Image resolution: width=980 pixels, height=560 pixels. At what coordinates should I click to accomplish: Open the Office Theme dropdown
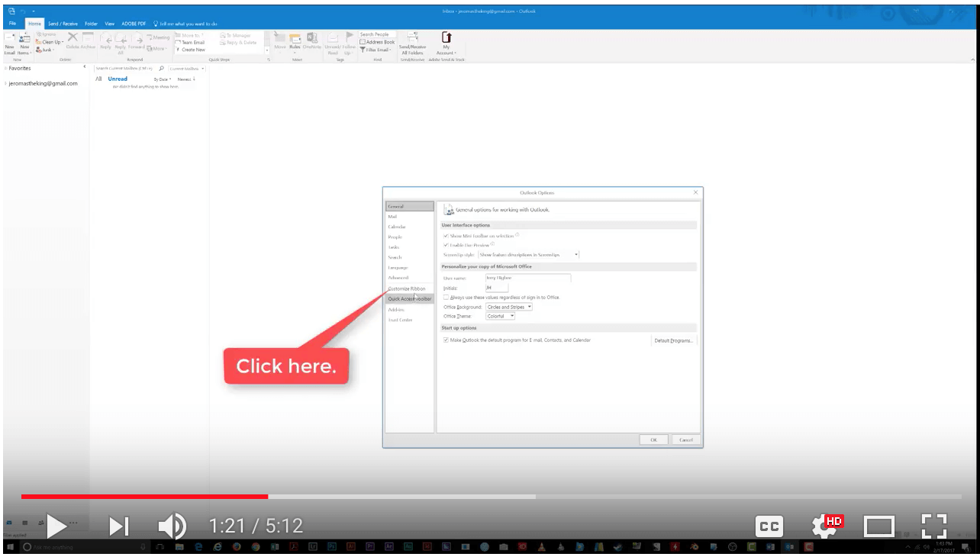(x=512, y=316)
